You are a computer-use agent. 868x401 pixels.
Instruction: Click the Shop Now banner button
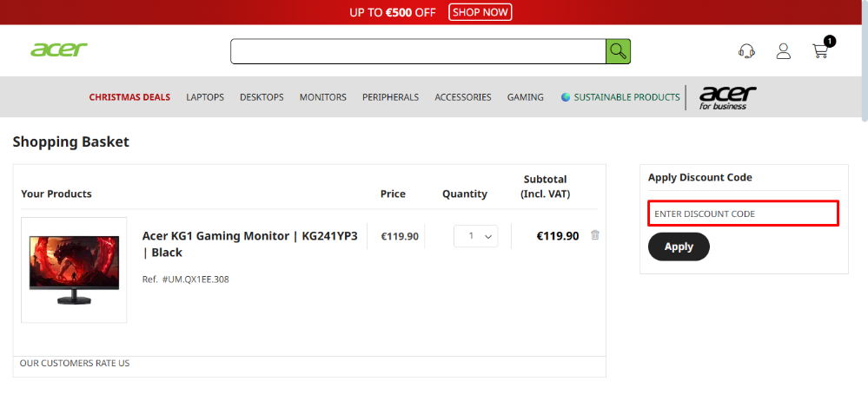[480, 12]
